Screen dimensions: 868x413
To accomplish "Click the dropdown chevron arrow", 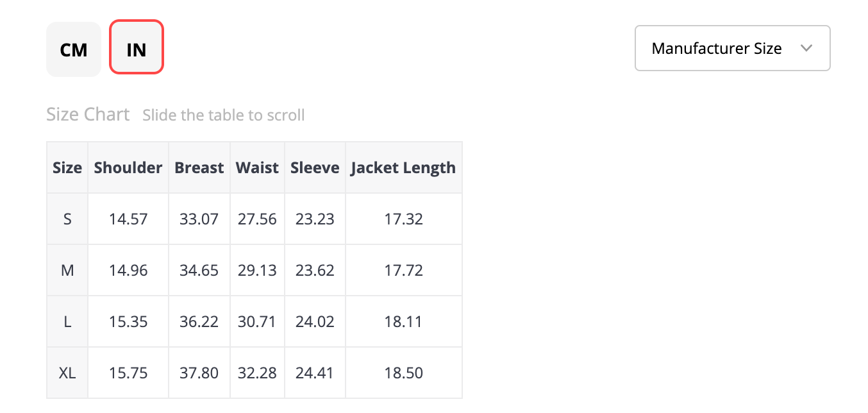I will coord(806,48).
